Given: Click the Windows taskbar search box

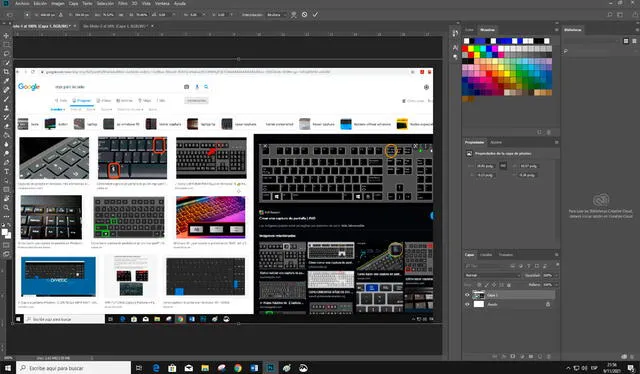Looking at the screenshot, I should point(73,368).
